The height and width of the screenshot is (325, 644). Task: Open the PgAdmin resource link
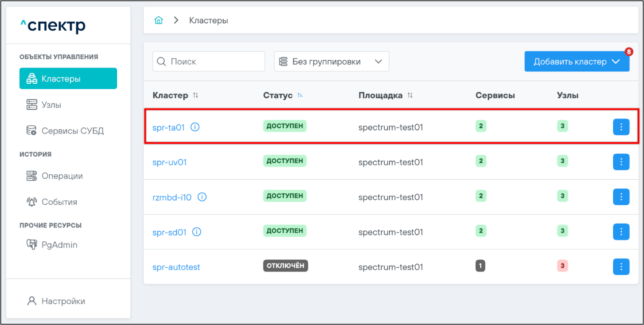(59, 245)
